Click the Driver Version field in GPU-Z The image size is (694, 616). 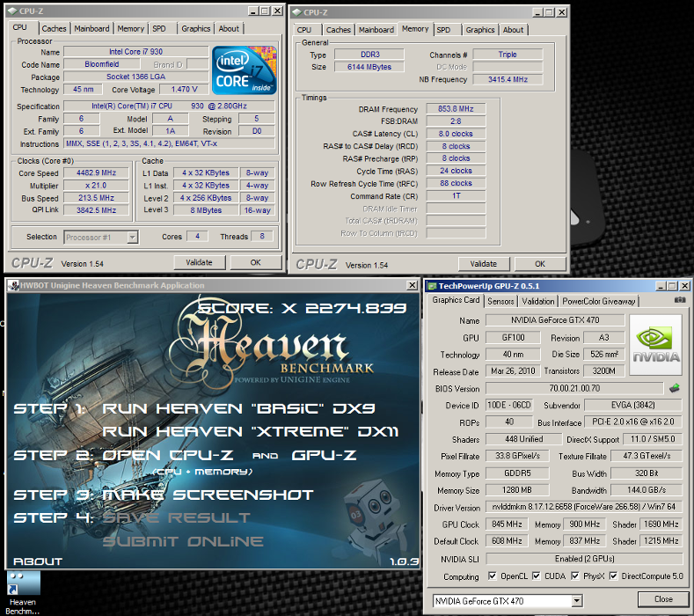(584, 507)
